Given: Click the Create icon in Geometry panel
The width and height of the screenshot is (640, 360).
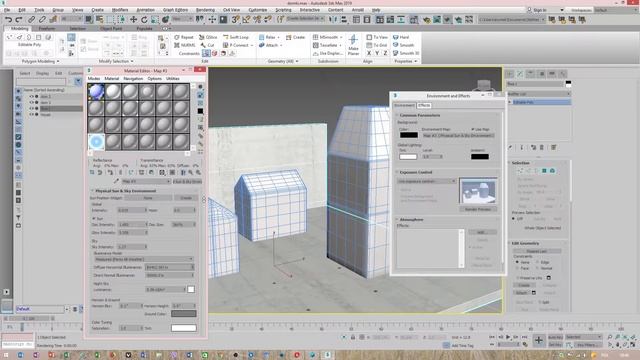Looking at the screenshot, I should coord(295,37).
